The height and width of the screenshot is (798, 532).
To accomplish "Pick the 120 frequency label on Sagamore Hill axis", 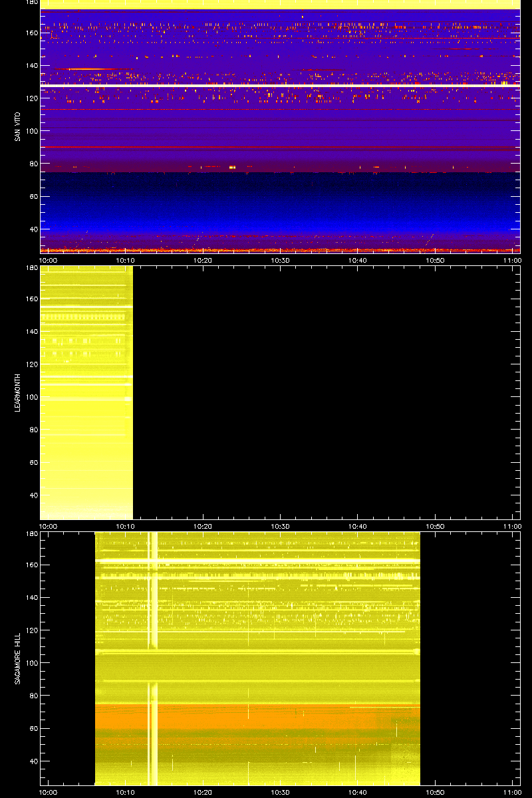I will pos(31,630).
